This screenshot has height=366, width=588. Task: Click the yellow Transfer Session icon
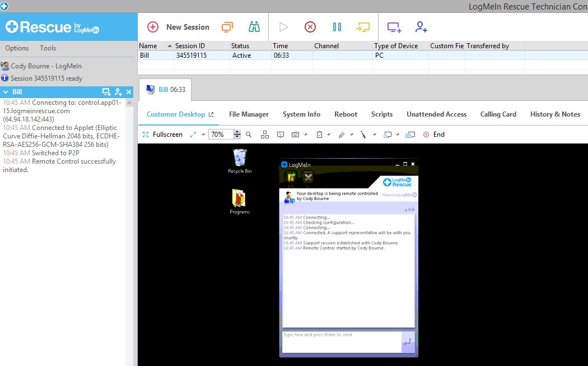[x=363, y=27]
